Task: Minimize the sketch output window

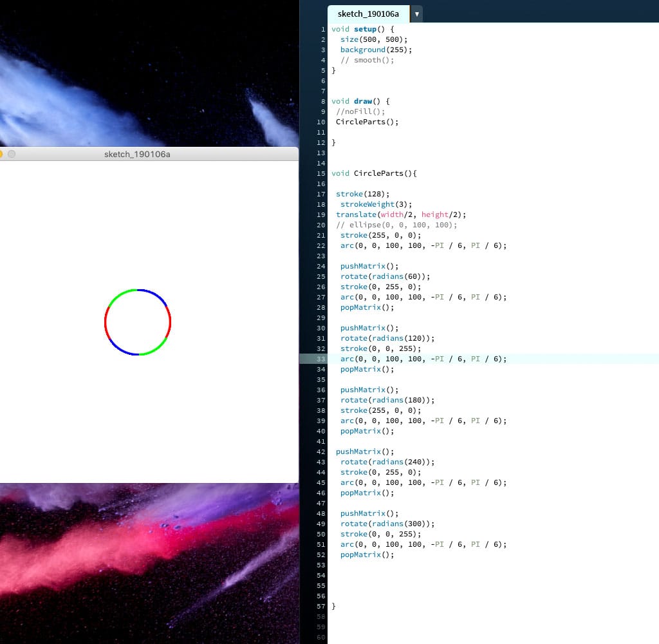Action: point(1,154)
